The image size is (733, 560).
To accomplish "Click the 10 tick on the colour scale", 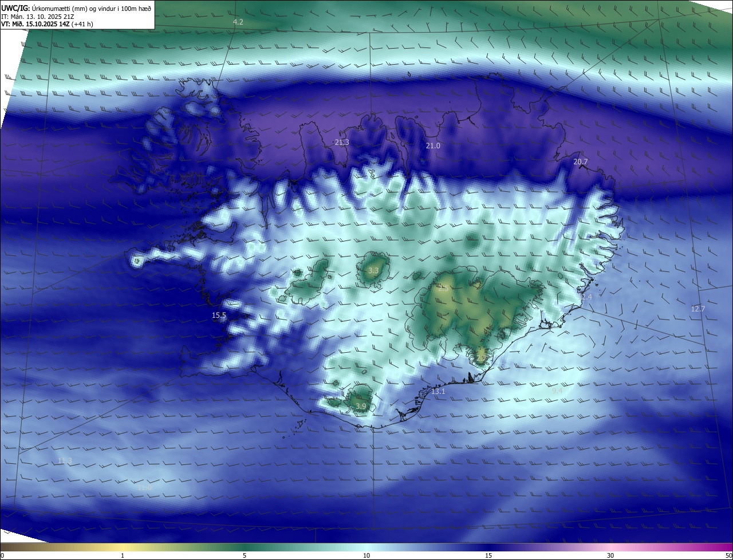I will pos(366,555).
